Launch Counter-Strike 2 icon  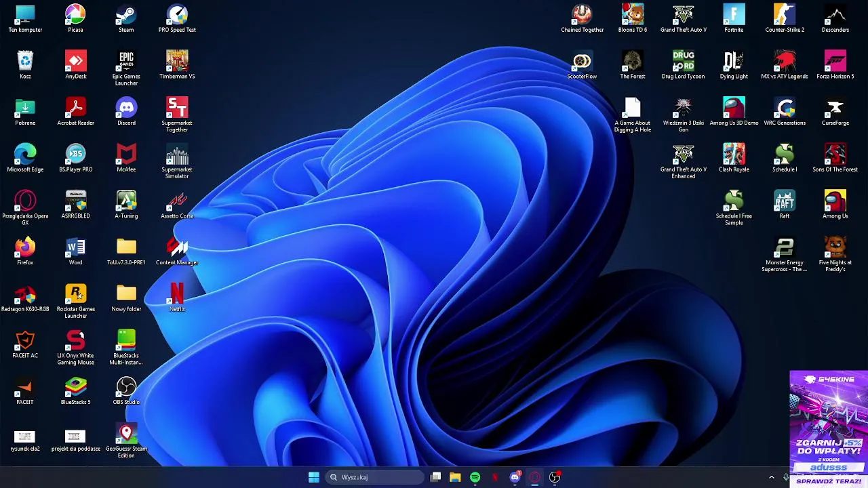click(x=785, y=18)
